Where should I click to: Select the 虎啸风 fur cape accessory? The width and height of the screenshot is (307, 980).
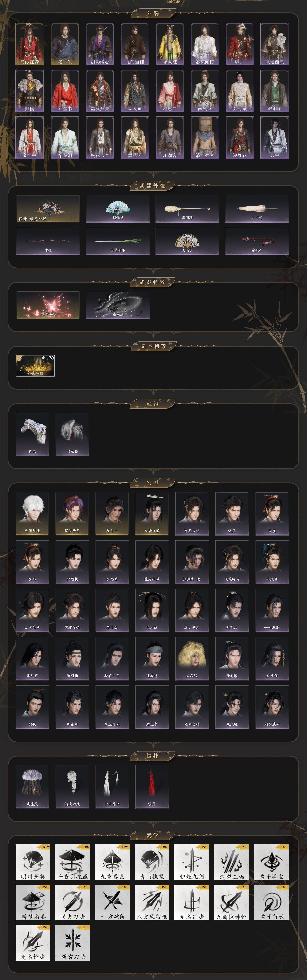[x=32, y=787]
